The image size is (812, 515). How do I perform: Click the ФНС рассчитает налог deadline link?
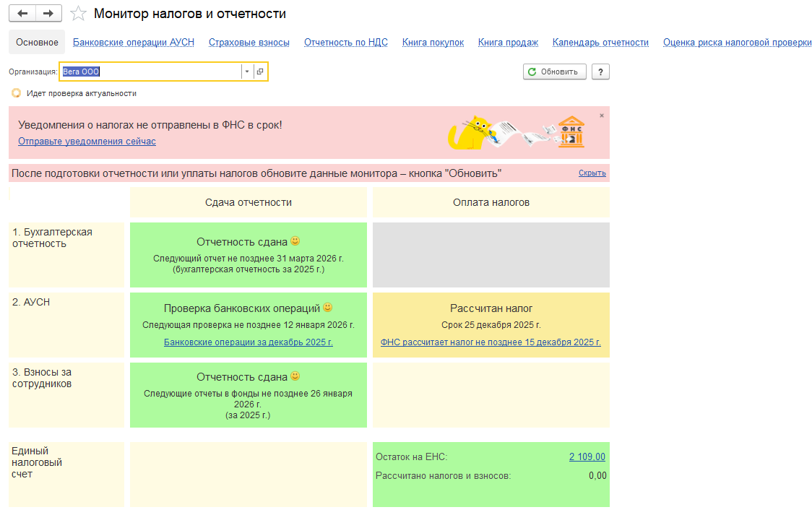[491, 342]
